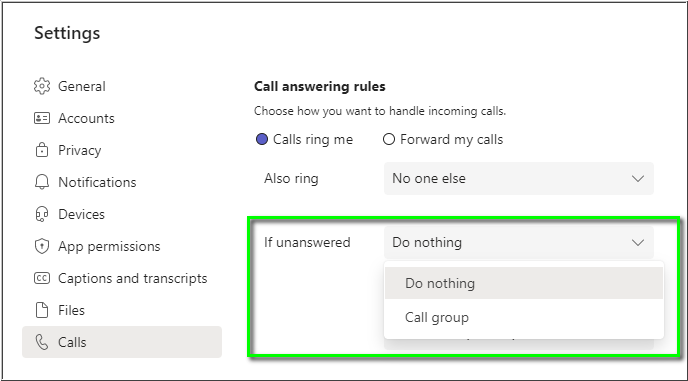Select the Forward my calls radio button
The height and width of the screenshot is (381, 688).
[x=389, y=140]
